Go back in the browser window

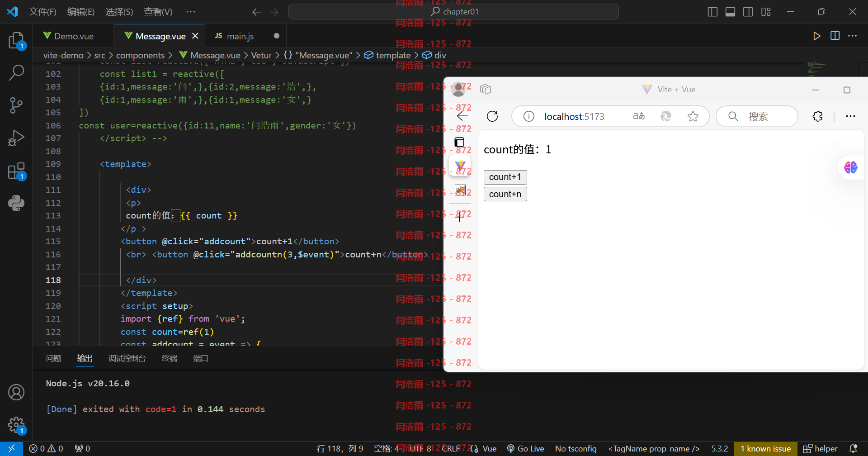462,116
